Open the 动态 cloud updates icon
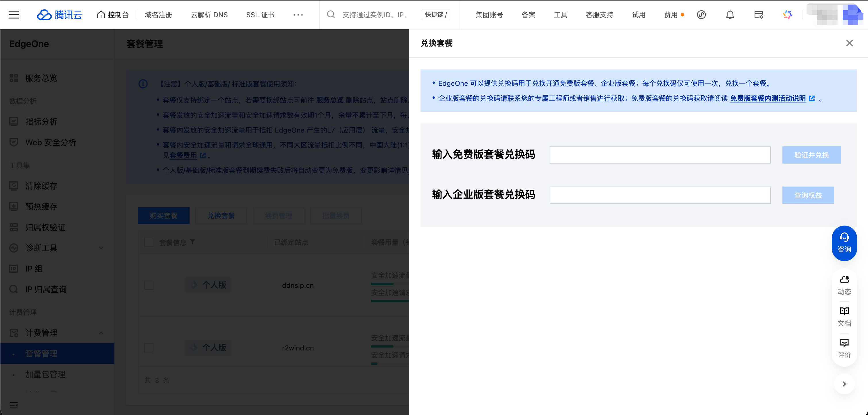This screenshot has height=415, width=868. 844,285
